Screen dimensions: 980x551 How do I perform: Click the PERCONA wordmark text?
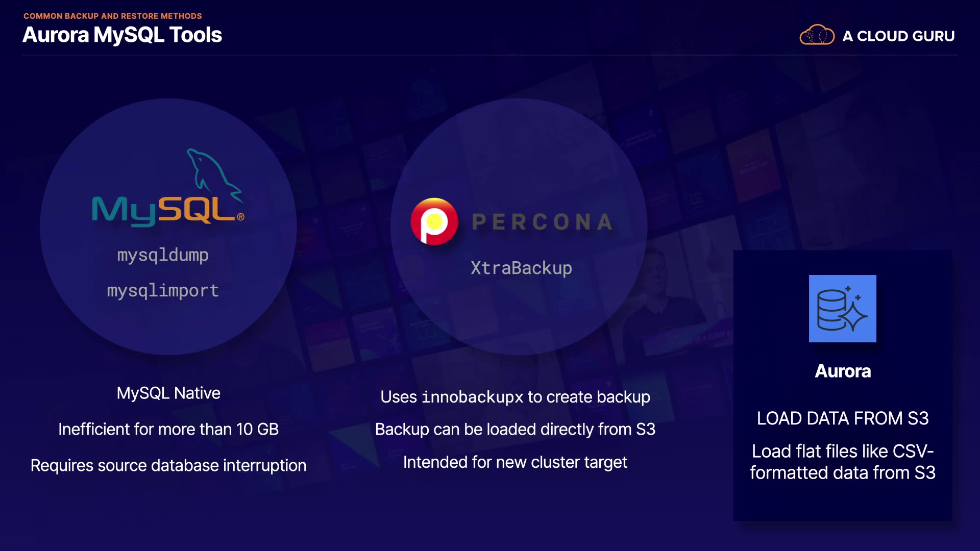point(542,222)
